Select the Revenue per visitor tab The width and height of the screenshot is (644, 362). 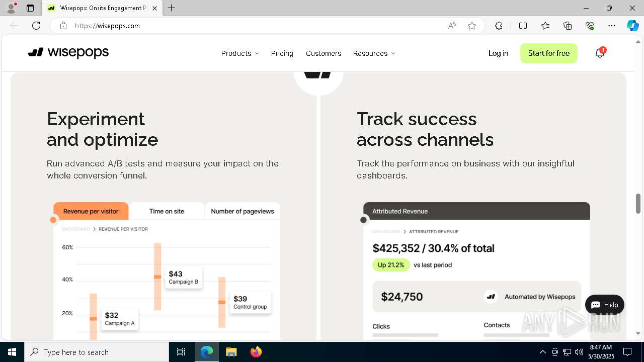(91, 211)
